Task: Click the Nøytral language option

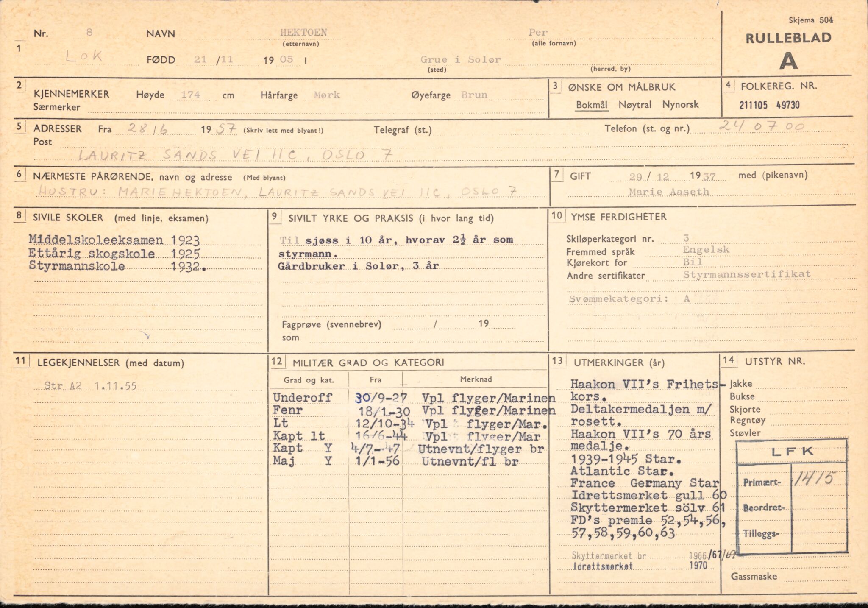Action: pos(634,105)
